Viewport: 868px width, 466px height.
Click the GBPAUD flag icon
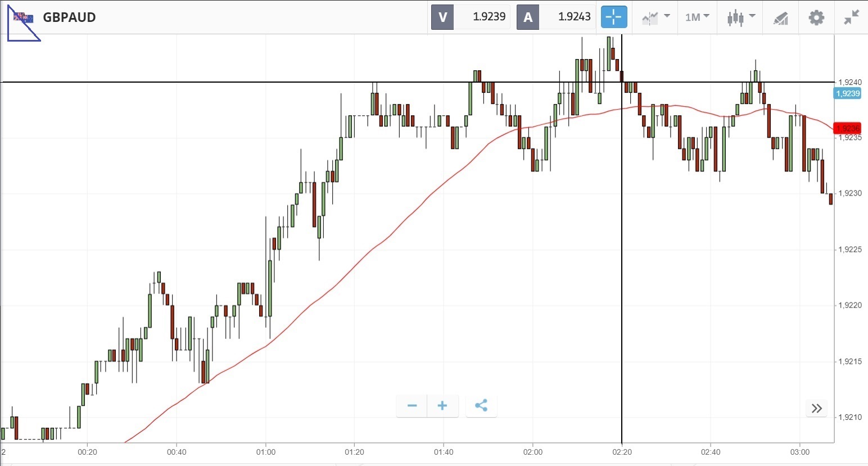point(24,18)
